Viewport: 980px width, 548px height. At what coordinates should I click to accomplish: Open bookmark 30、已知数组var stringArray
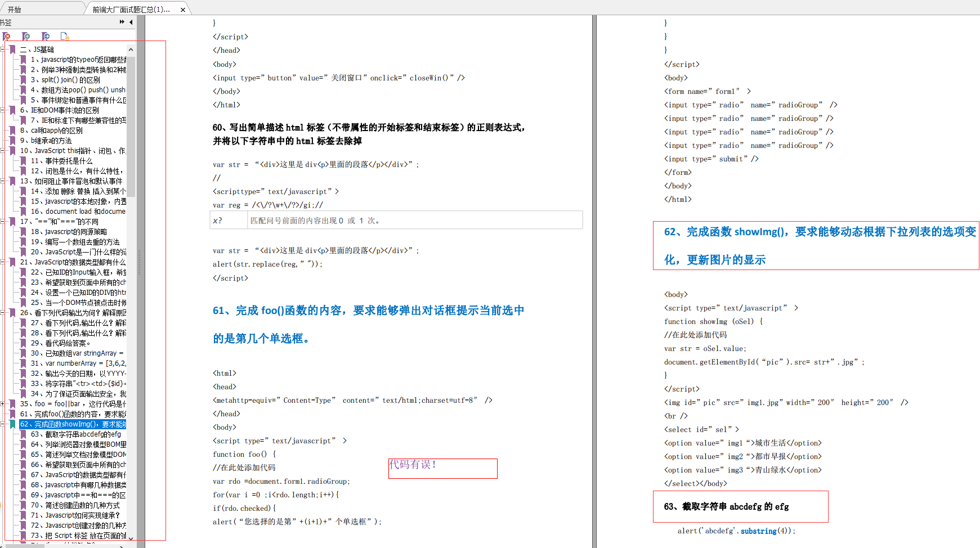77,353
